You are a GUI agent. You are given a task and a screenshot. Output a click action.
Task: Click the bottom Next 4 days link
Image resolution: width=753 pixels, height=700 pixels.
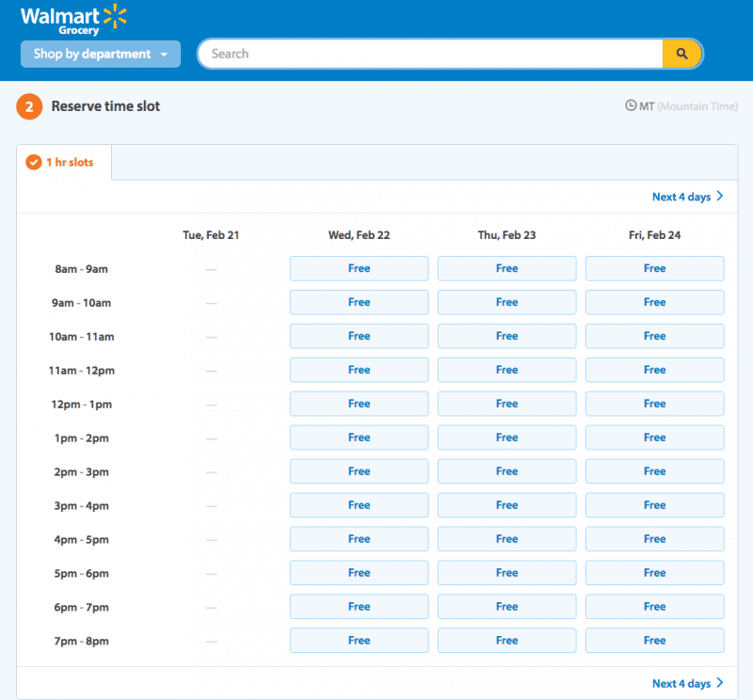(x=687, y=683)
